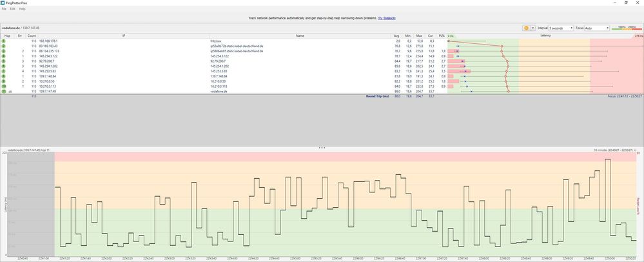This screenshot has width=644, height=262.
Task: Click the Focus 22:41:12 - 22:50:27 label
Action: pos(625,96)
